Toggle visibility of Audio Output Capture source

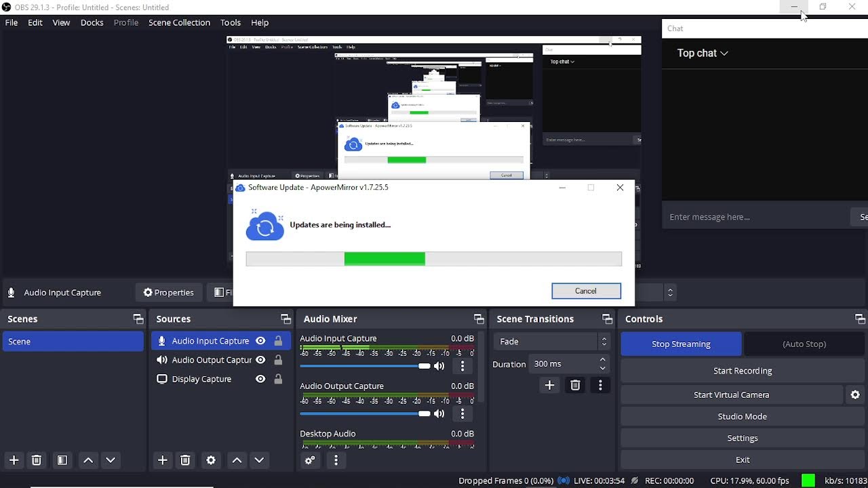tap(260, 360)
